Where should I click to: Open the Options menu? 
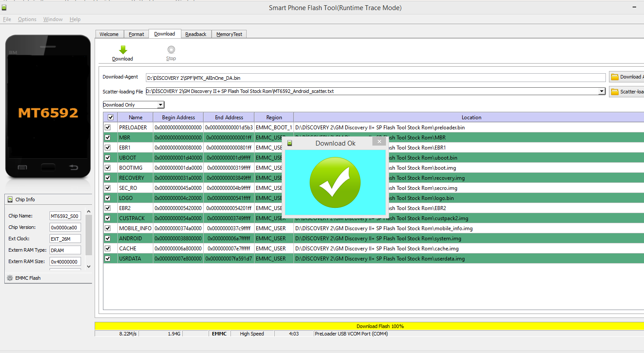(27, 19)
